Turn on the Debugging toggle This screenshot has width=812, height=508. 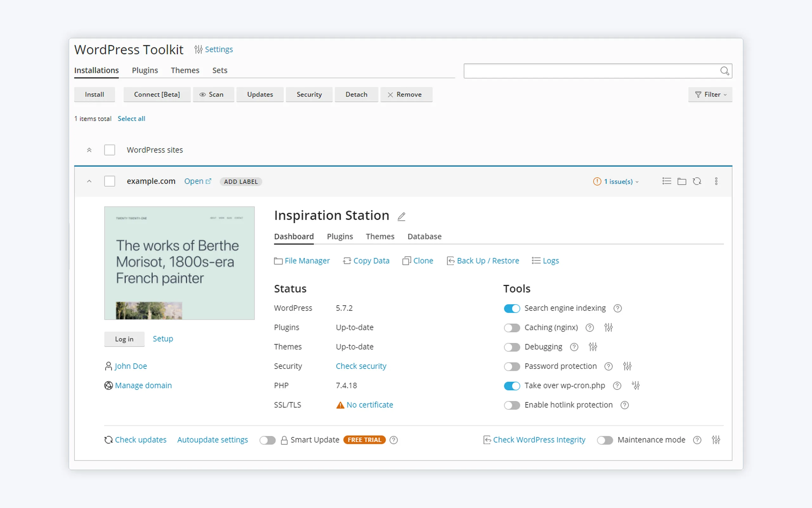tap(512, 347)
